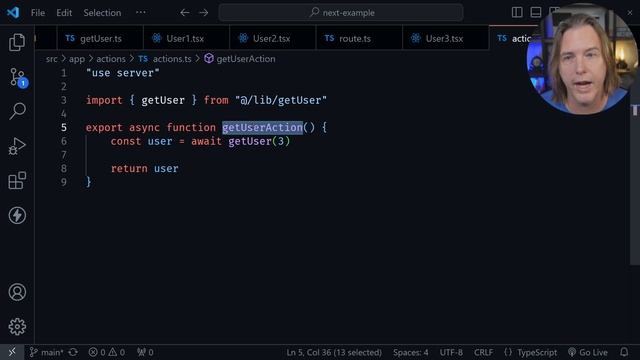Viewport: 640px width, 360px height.
Task: Open the lightning bolt extension panel
Action: point(17,216)
